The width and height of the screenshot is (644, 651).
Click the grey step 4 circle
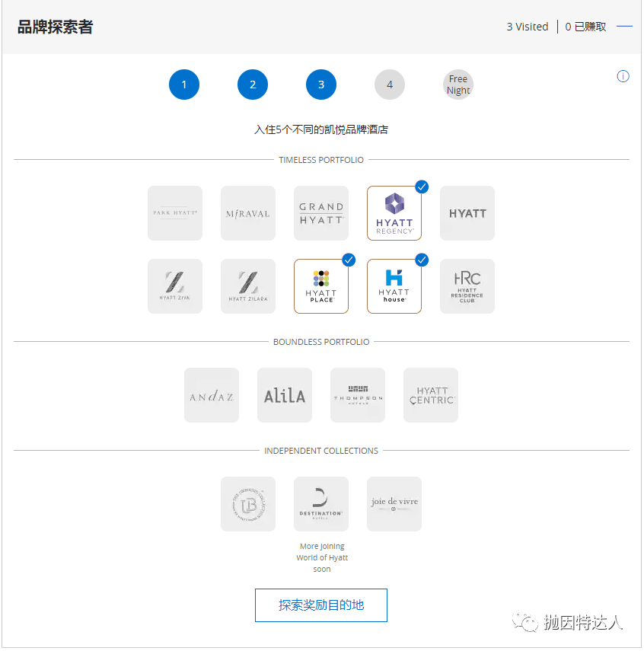coord(390,85)
